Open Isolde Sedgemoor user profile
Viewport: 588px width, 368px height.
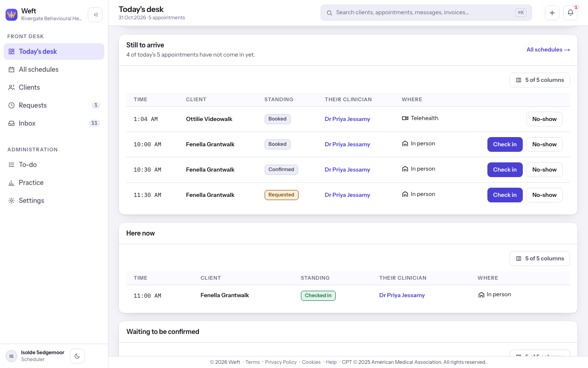[35, 356]
